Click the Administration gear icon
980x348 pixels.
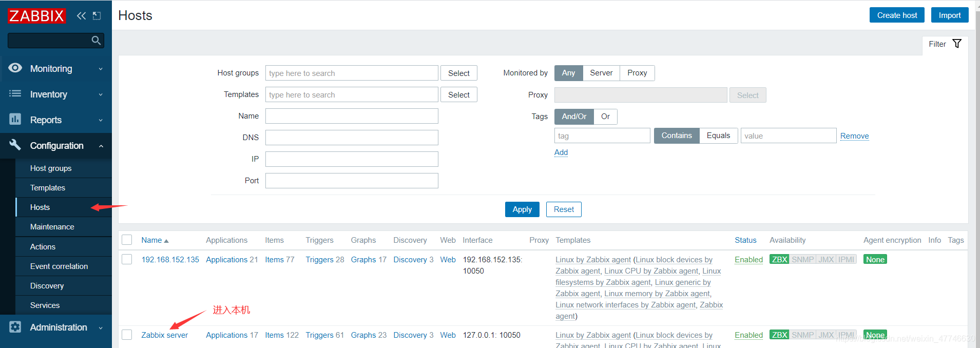15,327
